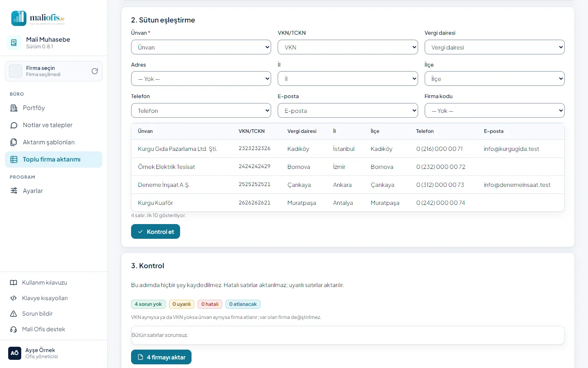Click the maliofis logo icon
Image resolution: width=588 pixels, height=368 pixels.
tap(19, 18)
